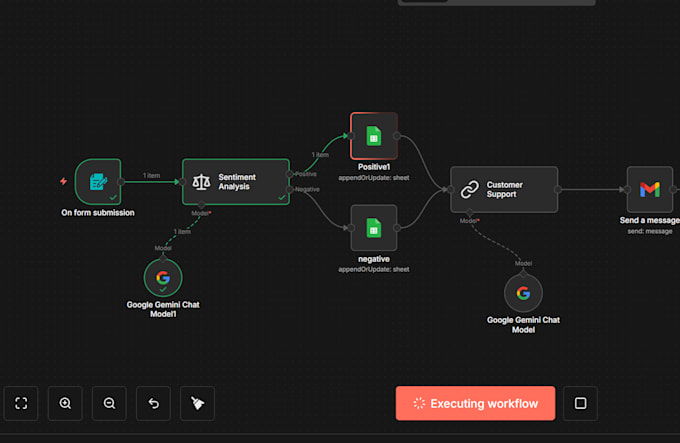Click the 'appendOrUpdate: sheet' text under Positive1

374,178
